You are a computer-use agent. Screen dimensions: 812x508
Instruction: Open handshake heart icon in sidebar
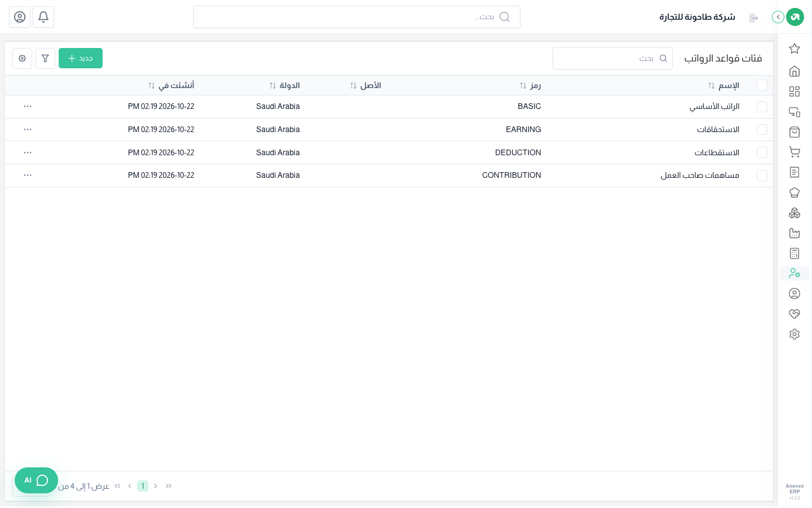795,314
